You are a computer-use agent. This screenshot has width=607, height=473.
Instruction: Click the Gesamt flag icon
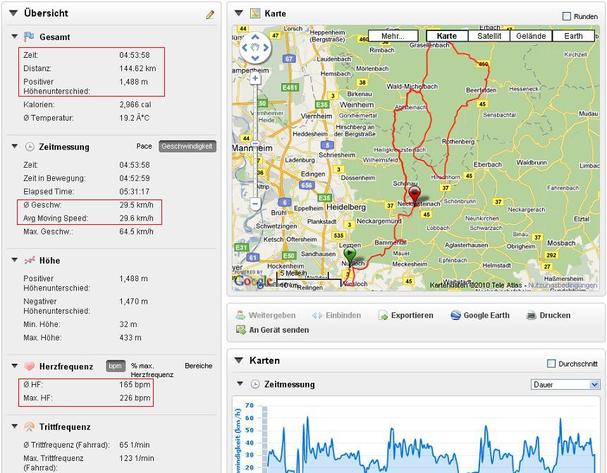pos(29,37)
